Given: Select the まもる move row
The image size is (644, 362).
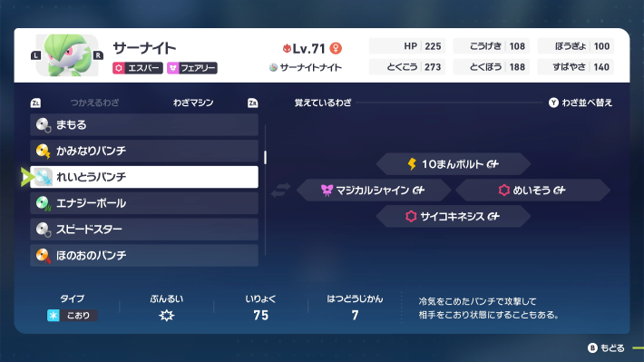Looking at the screenshot, I should (144, 124).
